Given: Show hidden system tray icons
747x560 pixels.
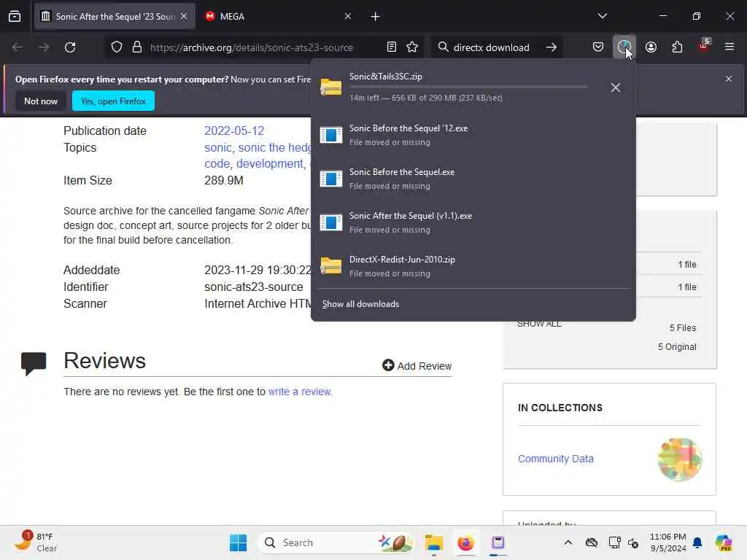Looking at the screenshot, I should [568, 542].
